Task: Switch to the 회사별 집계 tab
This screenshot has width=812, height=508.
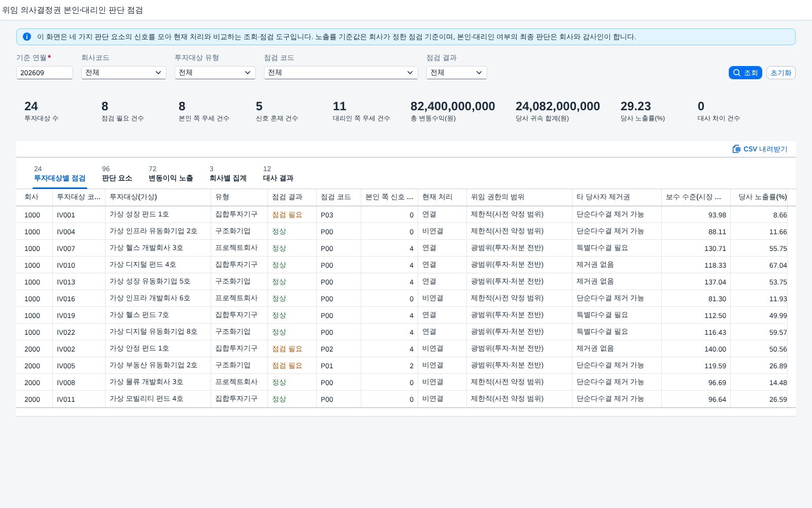Action: pyautogui.click(x=228, y=174)
